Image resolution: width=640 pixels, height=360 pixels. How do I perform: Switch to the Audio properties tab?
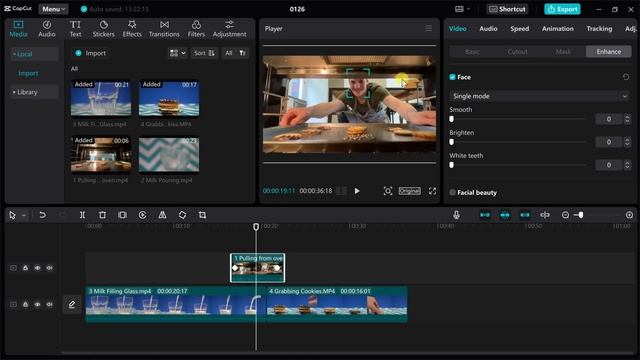click(x=488, y=29)
